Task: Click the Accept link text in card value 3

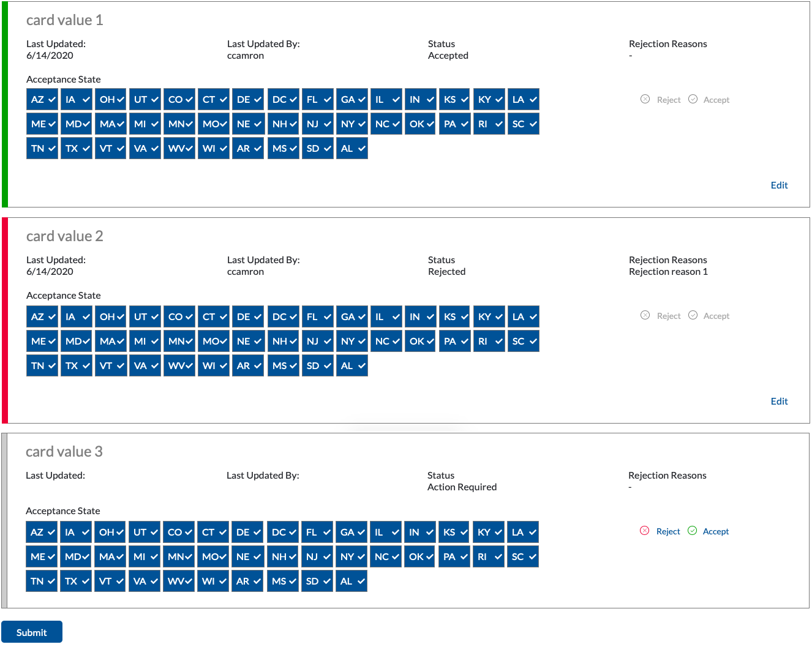Action: pos(716,531)
